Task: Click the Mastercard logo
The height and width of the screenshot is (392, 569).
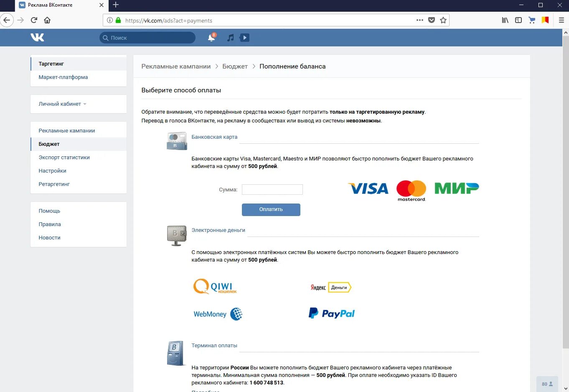Action: pyautogui.click(x=412, y=191)
